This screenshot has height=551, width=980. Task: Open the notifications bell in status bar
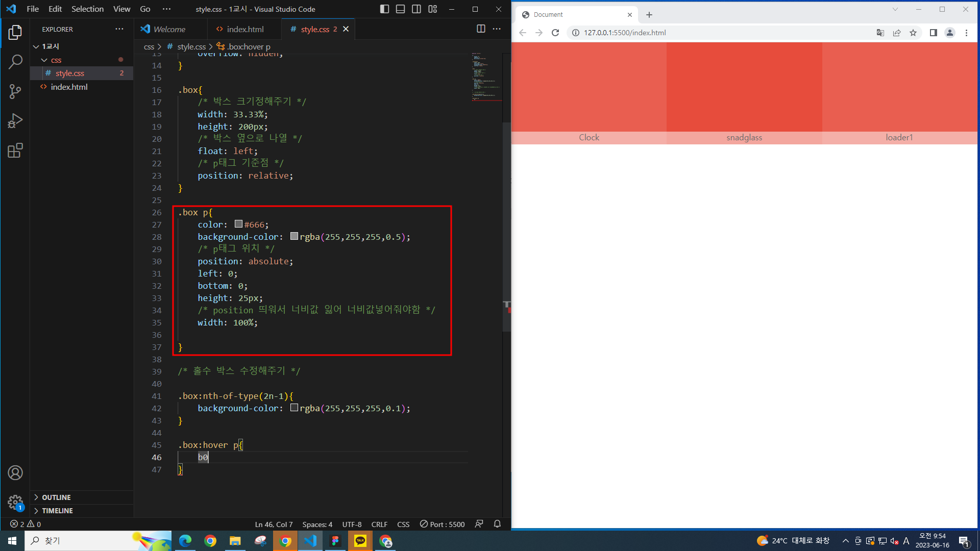pyautogui.click(x=497, y=524)
